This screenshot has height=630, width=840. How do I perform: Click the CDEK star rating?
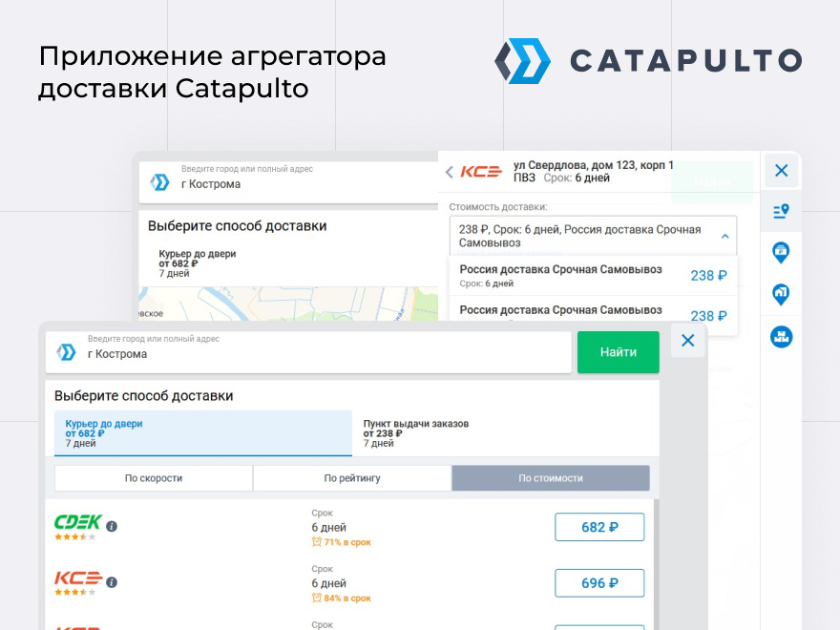75,536
